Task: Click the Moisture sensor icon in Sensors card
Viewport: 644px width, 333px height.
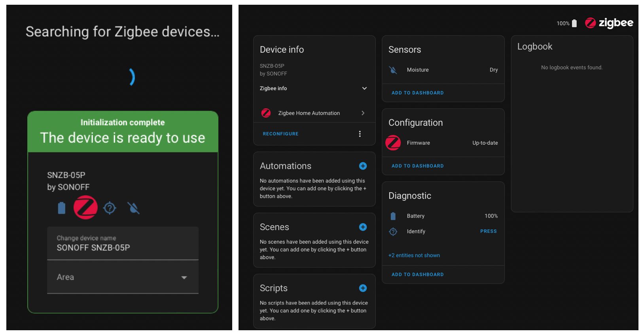Action: [393, 70]
